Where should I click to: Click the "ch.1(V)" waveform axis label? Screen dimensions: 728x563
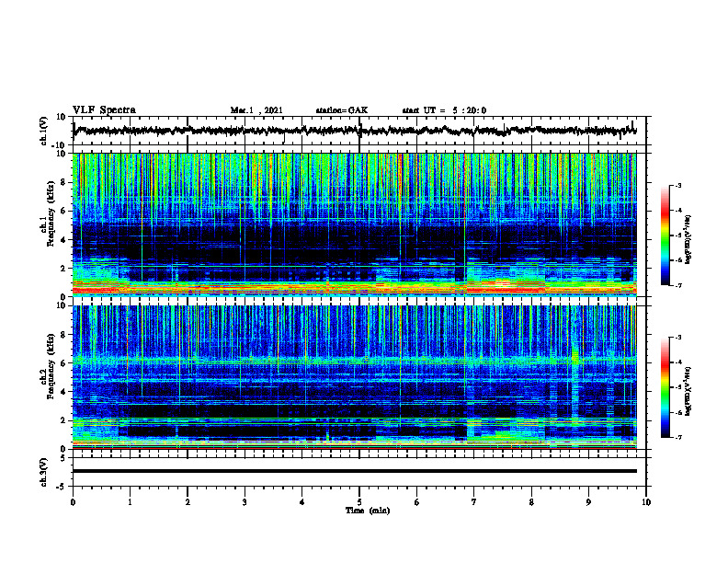click(44, 131)
